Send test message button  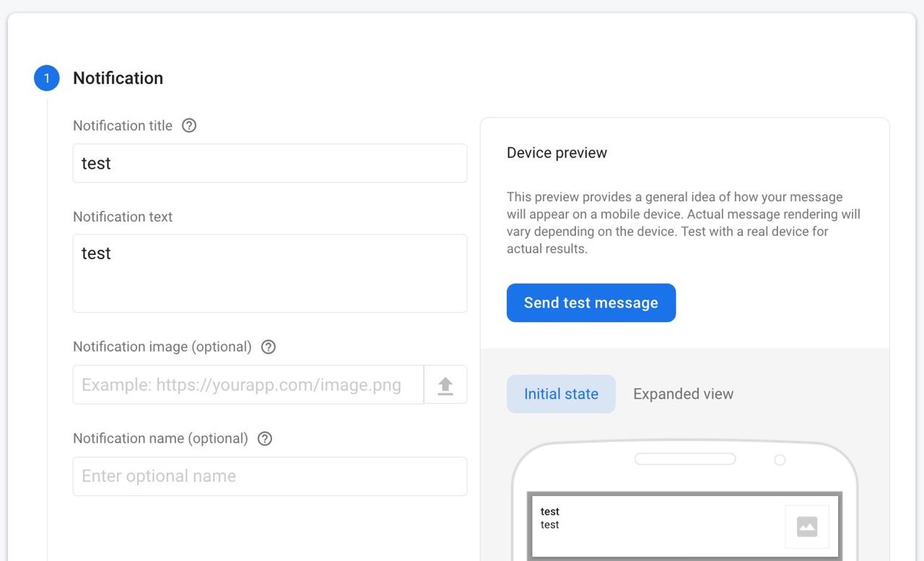coord(591,303)
